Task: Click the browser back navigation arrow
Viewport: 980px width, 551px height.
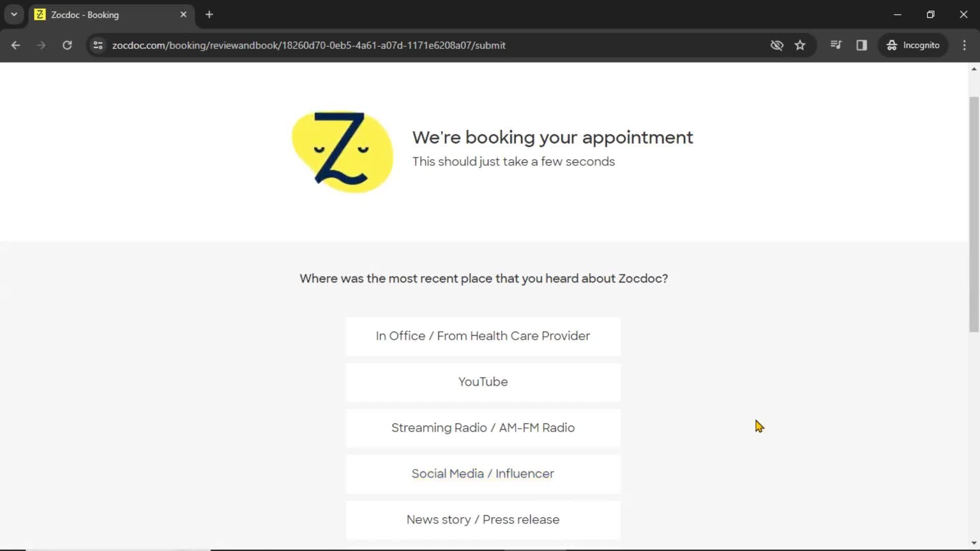Action: tap(15, 45)
